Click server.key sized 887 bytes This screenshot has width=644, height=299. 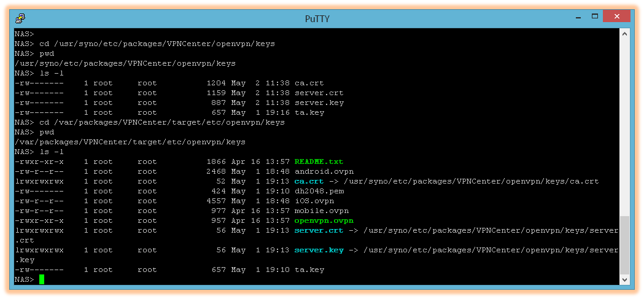(319, 103)
